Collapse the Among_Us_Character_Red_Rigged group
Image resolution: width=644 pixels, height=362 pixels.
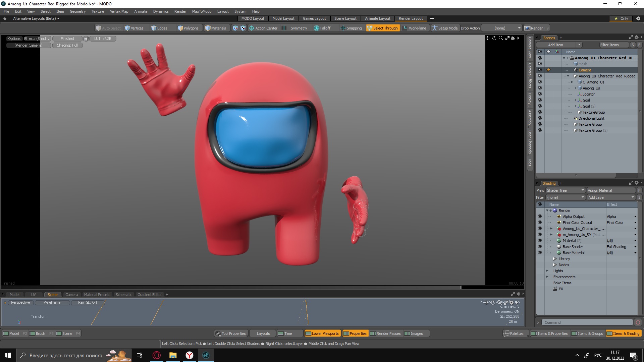(x=568, y=76)
